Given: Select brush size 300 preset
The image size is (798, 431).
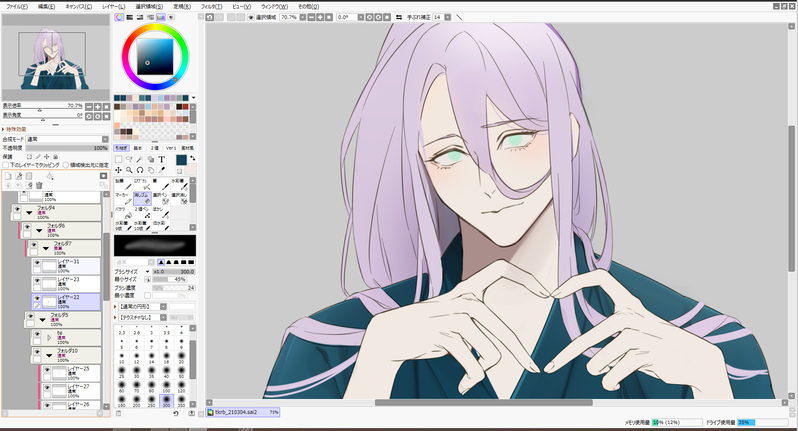Looking at the screenshot, I should tap(166, 401).
